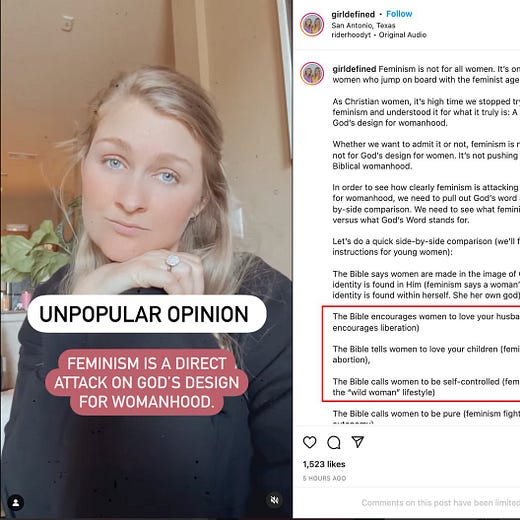Follow the girldefined account
Viewport: 520px width, 520px height.
click(399, 14)
